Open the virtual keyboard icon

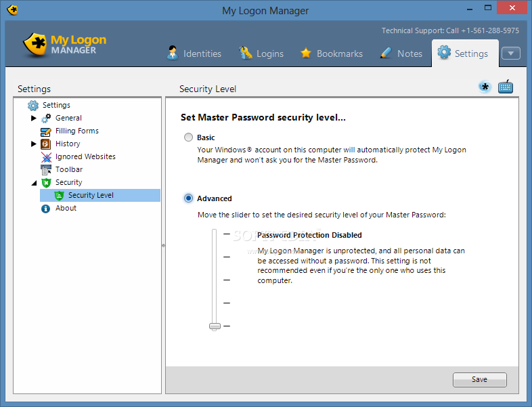point(506,87)
